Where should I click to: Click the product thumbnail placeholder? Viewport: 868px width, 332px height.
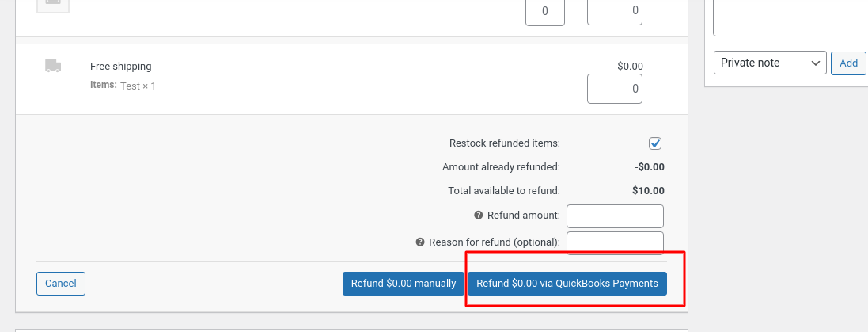coord(53,5)
